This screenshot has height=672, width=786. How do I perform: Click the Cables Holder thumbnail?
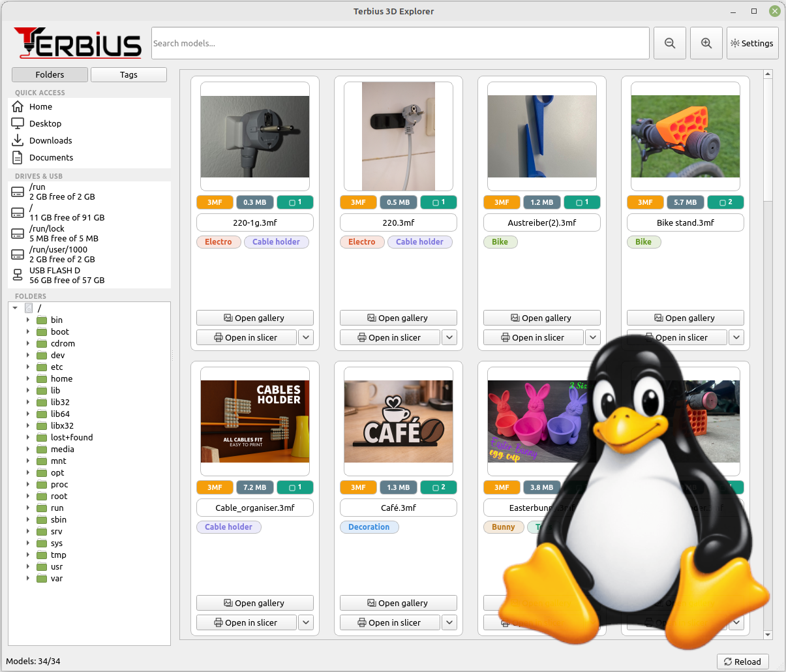click(x=255, y=421)
